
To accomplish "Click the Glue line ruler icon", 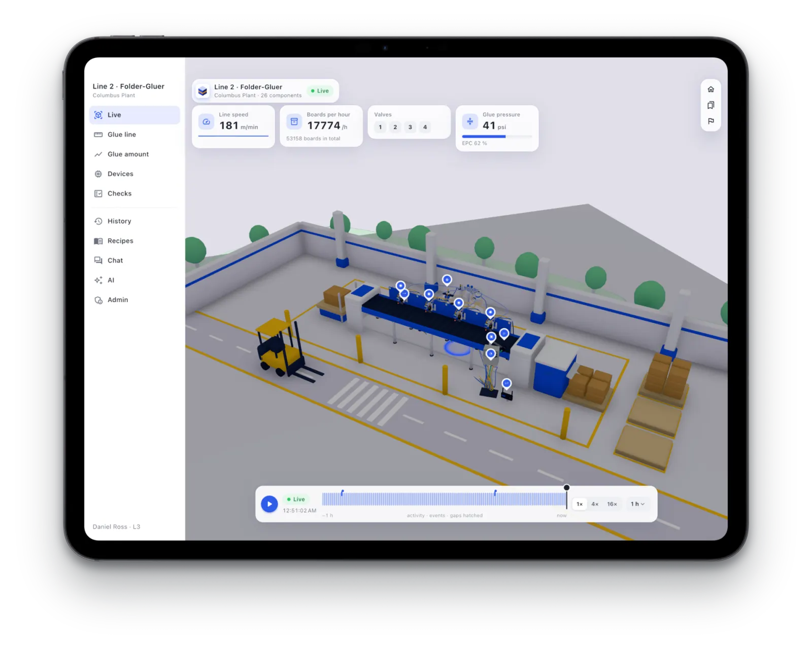I will click(x=98, y=135).
